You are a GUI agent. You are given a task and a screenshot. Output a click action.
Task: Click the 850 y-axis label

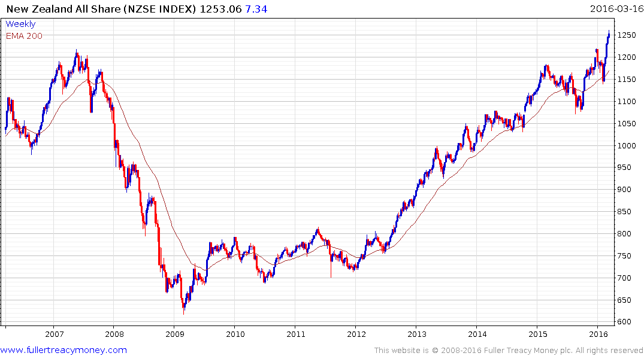(624, 212)
